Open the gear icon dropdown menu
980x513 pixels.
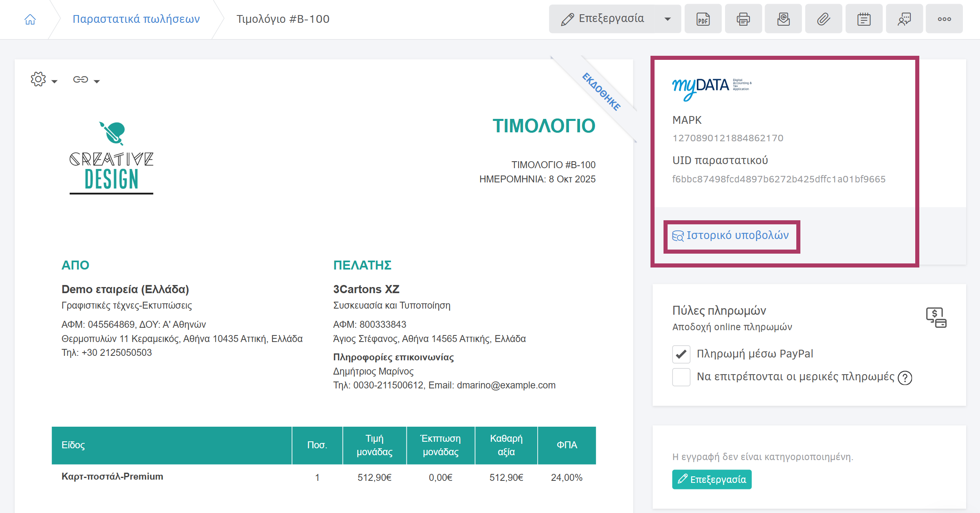click(x=55, y=81)
